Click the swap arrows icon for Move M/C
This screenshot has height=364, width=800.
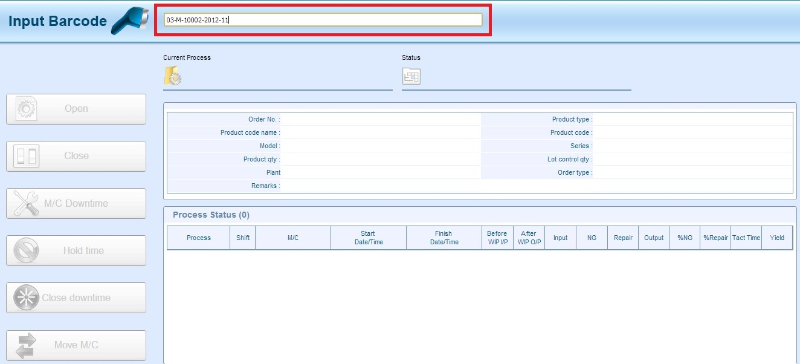tap(26, 346)
